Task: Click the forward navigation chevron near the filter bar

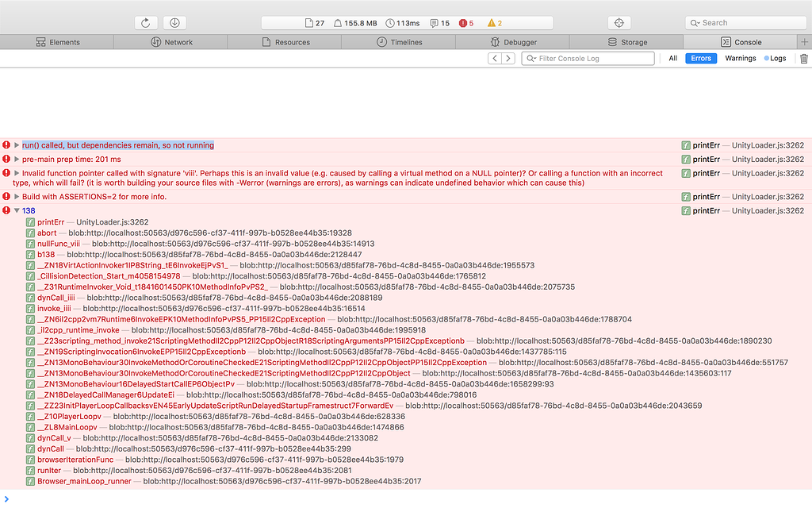Action: tap(507, 58)
